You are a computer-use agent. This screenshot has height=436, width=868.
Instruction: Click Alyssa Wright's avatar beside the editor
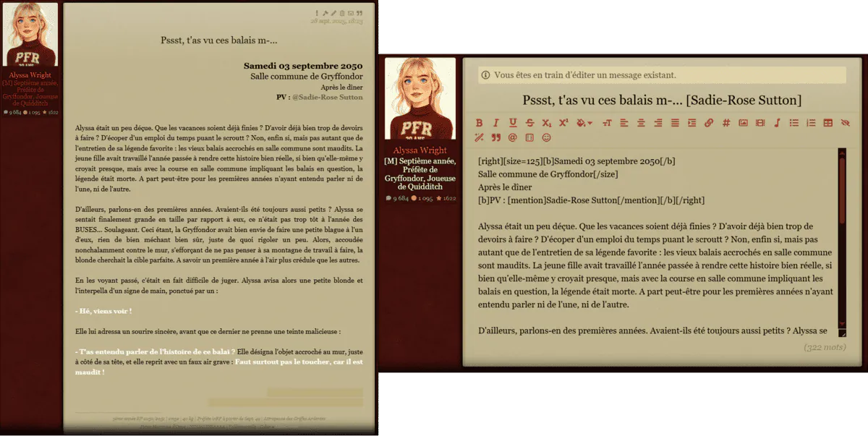pos(420,99)
